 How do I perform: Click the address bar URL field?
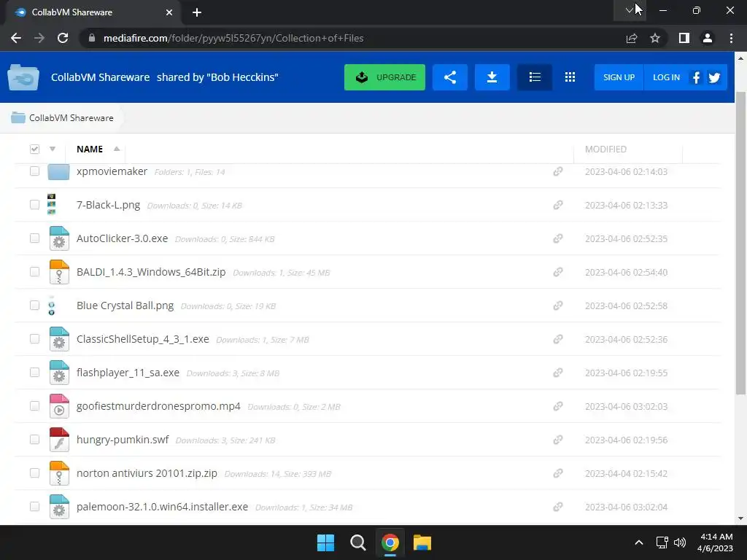(352, 38)
